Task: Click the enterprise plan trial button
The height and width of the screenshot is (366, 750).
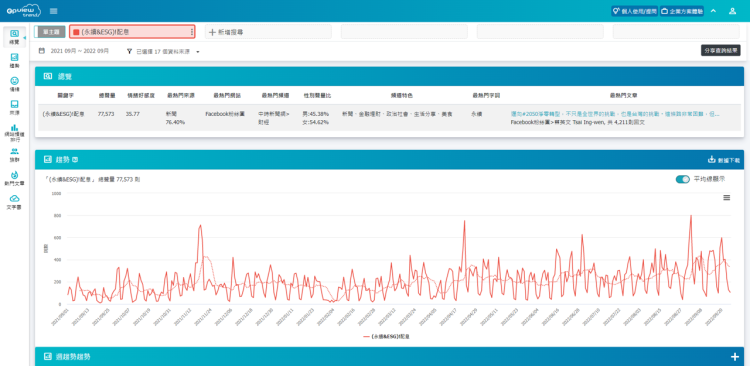Action: pos(682,11)
